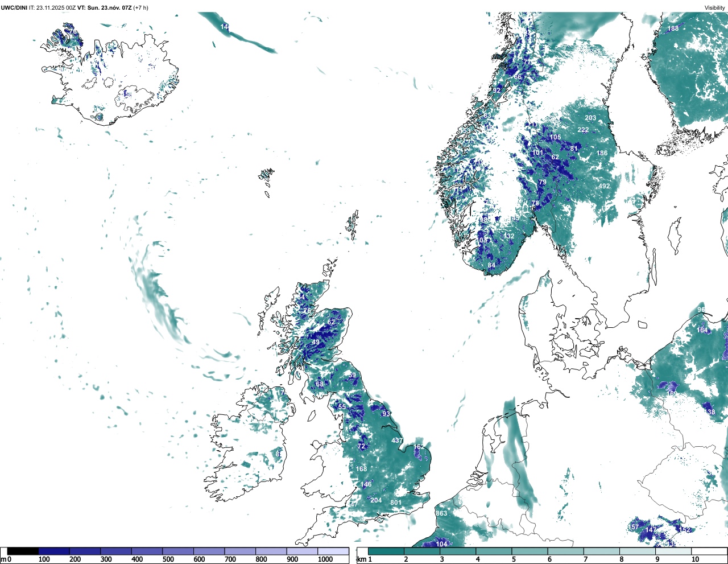Viewport: 728px width, 564px height.
Task: Click visibility value '147' near the Alps
Action: pos(651,530)
